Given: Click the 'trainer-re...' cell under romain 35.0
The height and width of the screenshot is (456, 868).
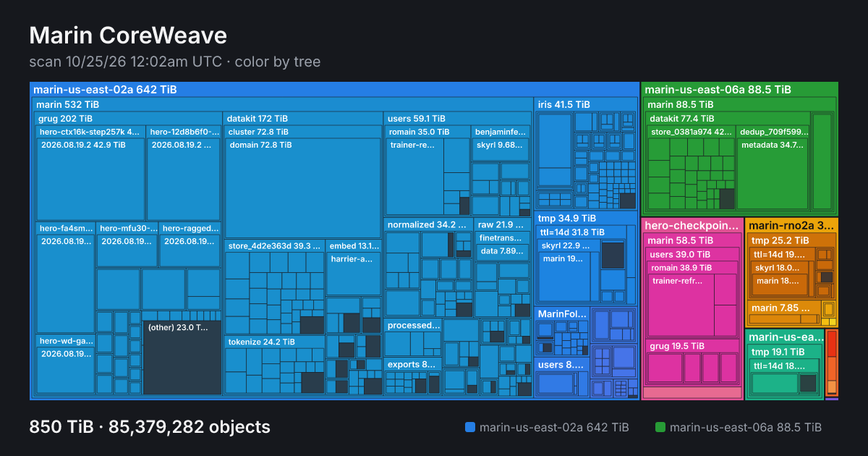Looking at the screenshot, I should [x=415, y=176].
